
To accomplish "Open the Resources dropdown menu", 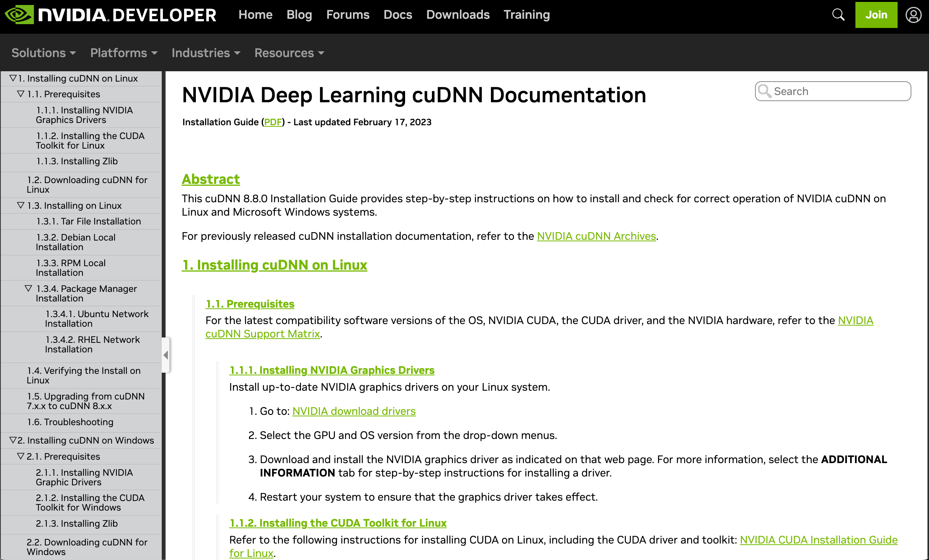I will pos(289,53).
